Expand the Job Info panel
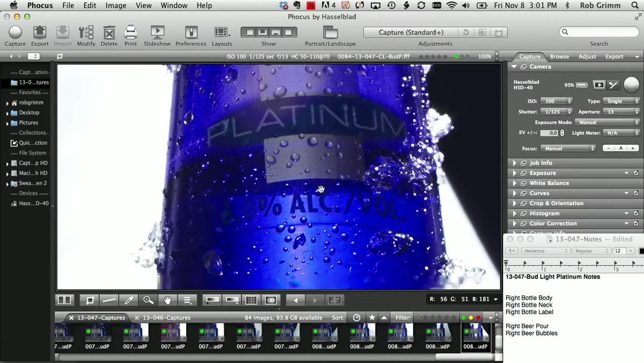644x363 pixels. tap(515, 163)
